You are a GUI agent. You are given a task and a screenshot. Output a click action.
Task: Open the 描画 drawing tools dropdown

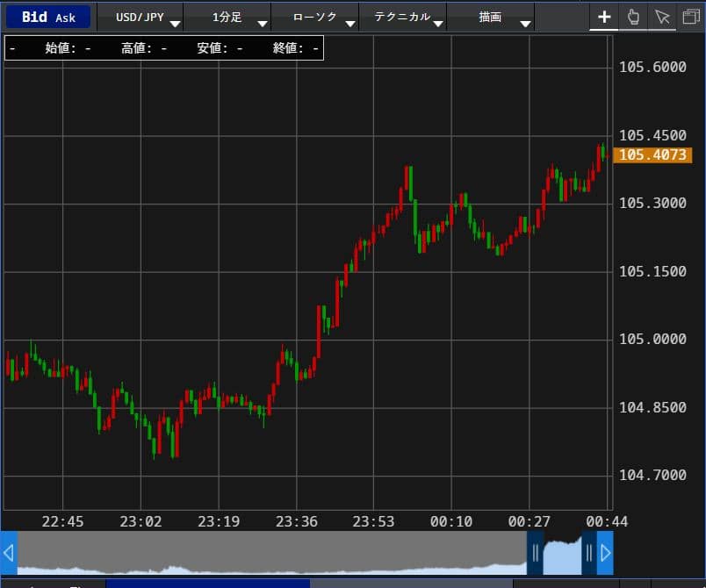pos(490,17)
